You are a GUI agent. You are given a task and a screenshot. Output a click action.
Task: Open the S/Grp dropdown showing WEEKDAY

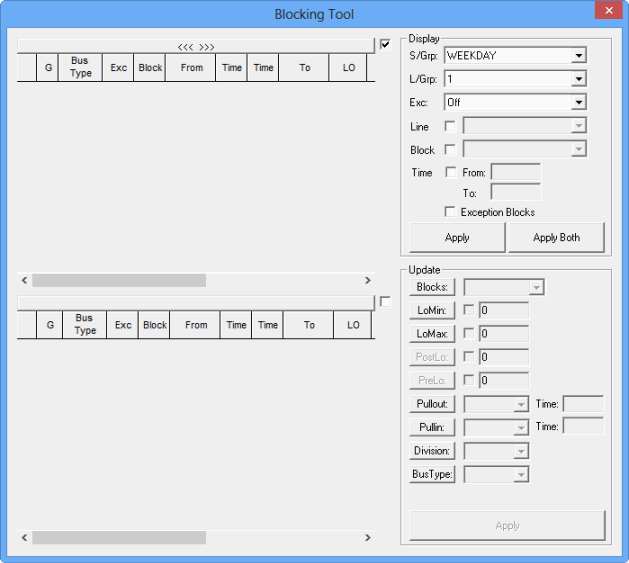[x=578, y=55]
